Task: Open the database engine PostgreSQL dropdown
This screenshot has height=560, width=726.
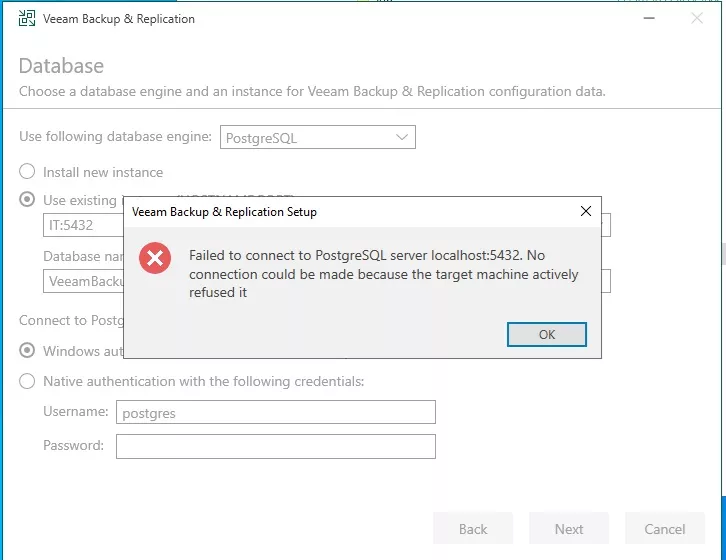Action: pos(318,137)
